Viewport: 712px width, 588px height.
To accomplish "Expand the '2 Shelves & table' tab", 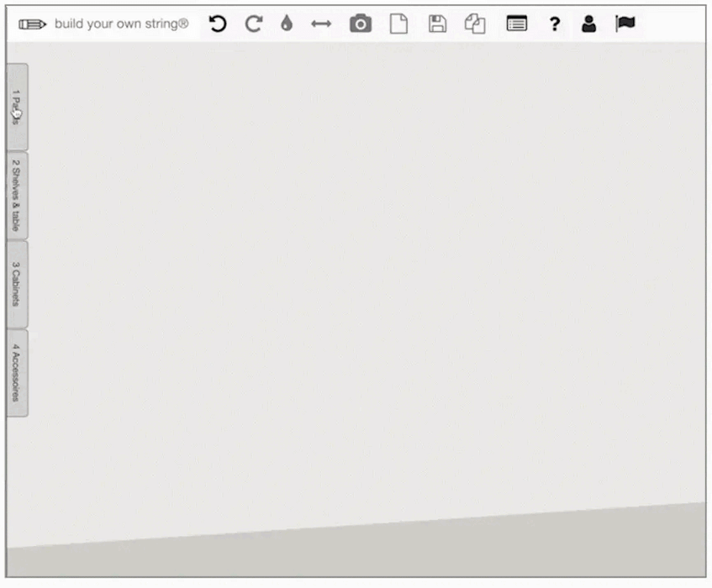I will click(x=17, y=196).
